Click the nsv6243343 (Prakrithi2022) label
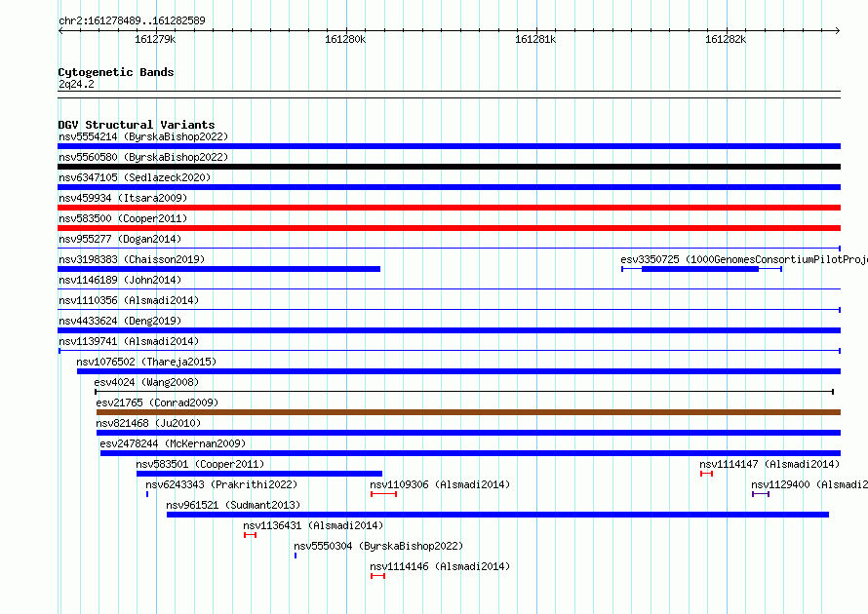 coord(221,484)
